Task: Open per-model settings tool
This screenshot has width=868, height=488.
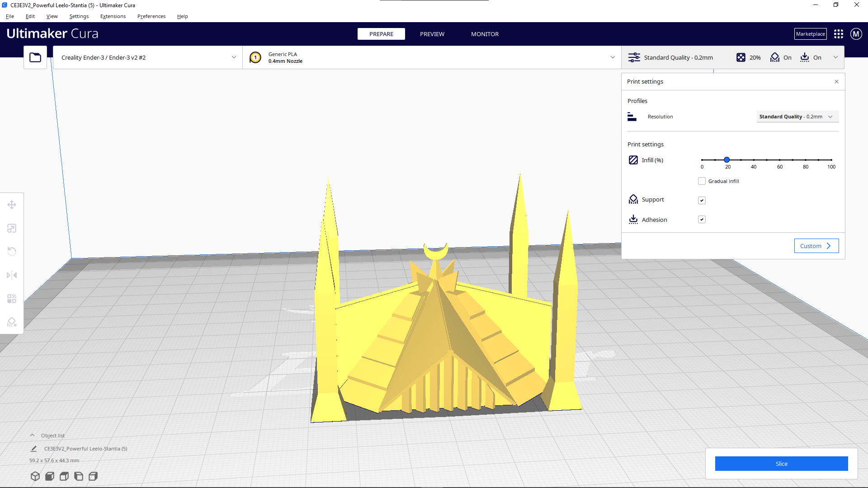Action: coord(12,298)
